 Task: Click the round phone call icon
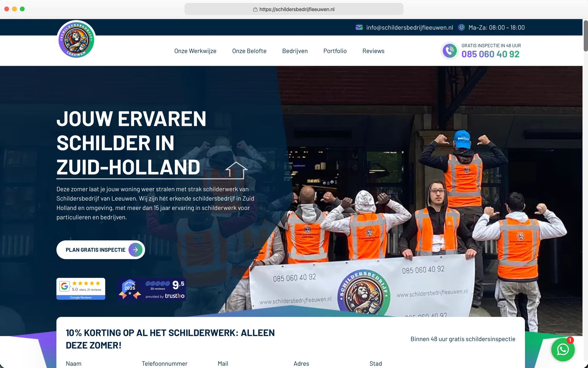point(450,51)
